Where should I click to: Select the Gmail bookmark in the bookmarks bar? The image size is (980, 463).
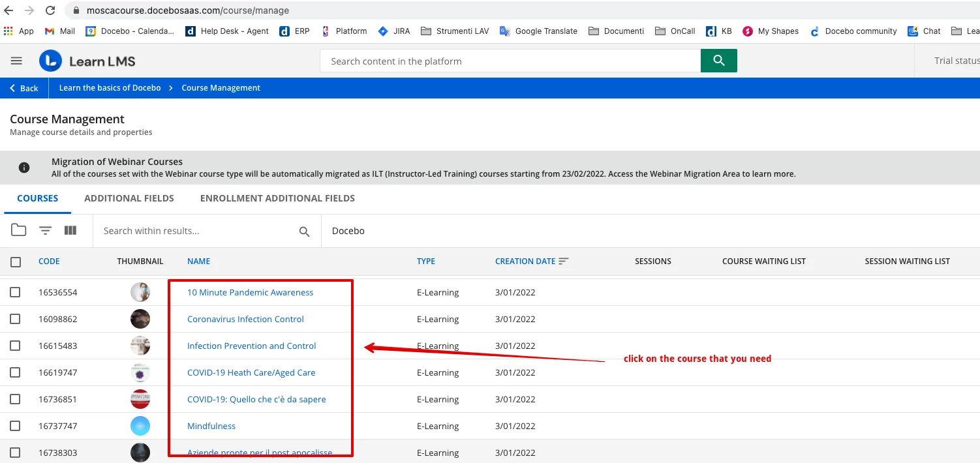(x=59, y=31)
